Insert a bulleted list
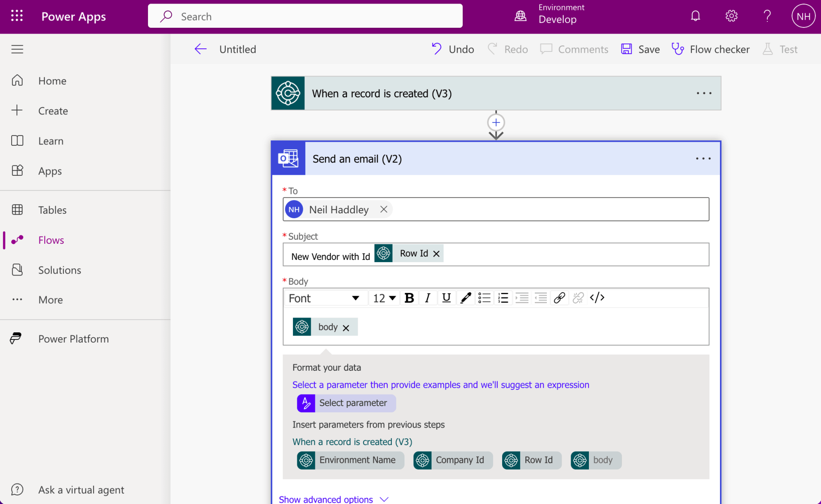The width and height of the screenshot is (821, 504). pyautogui.click(x=484, y=298)
